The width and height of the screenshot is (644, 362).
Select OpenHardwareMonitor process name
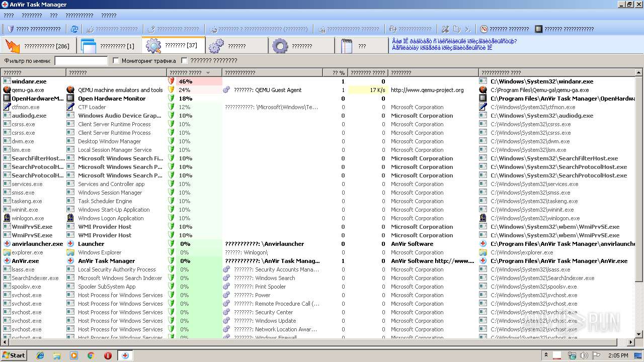coord(38,99)
